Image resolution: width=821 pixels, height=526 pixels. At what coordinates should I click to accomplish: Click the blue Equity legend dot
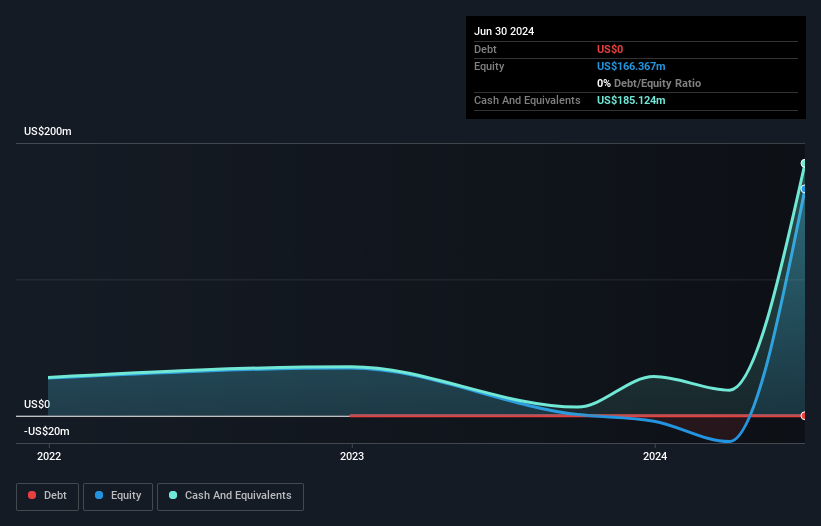[x=99, y=495]
